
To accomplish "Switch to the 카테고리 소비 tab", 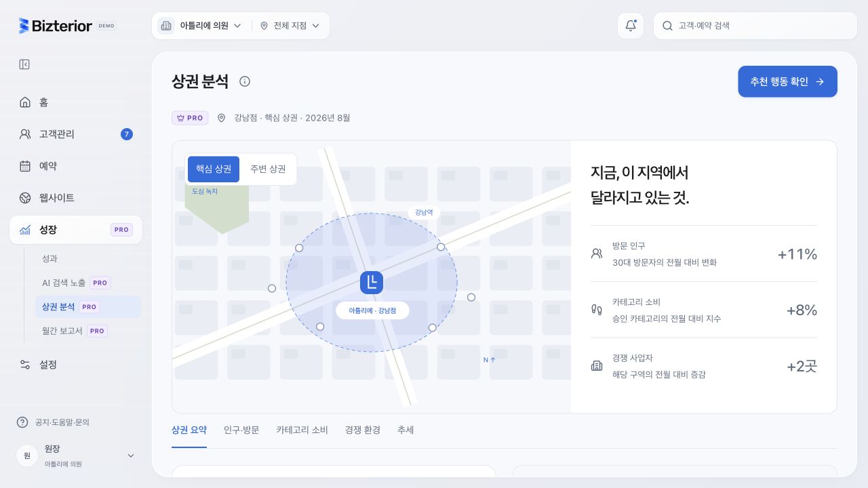I will coord(302,430).
